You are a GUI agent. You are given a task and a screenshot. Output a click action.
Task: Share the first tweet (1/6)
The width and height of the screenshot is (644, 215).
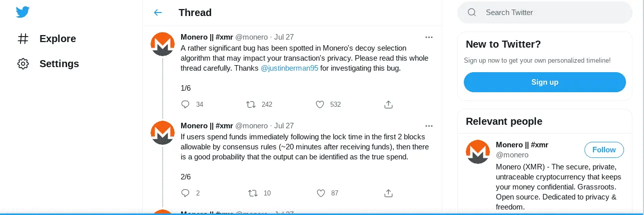pos(388,104)
